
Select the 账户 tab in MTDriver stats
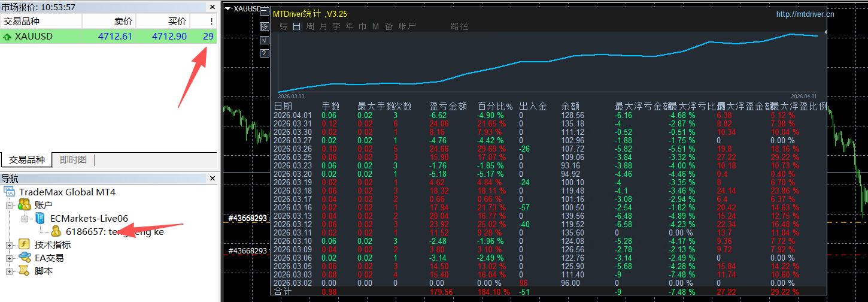(407, 26)
